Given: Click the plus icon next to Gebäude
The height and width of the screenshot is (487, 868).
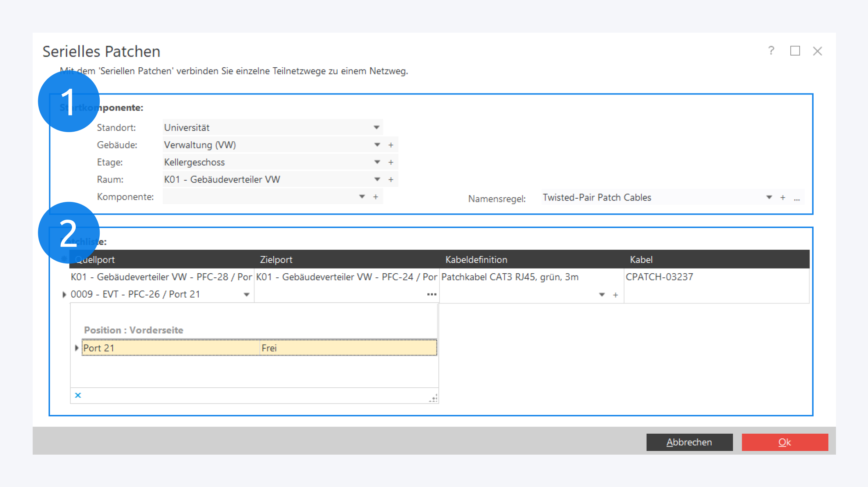Looking at the screenshot, I should tap(391, 145).
